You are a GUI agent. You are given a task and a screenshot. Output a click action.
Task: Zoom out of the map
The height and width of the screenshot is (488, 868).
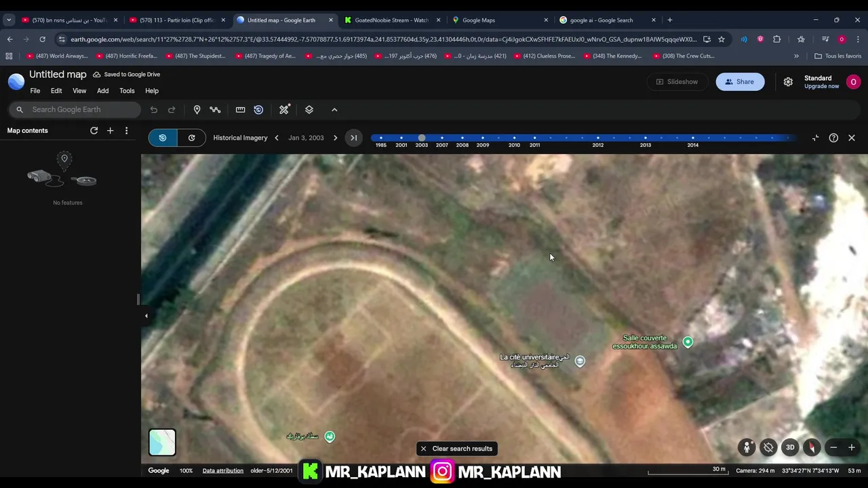(x=833, y=447)
